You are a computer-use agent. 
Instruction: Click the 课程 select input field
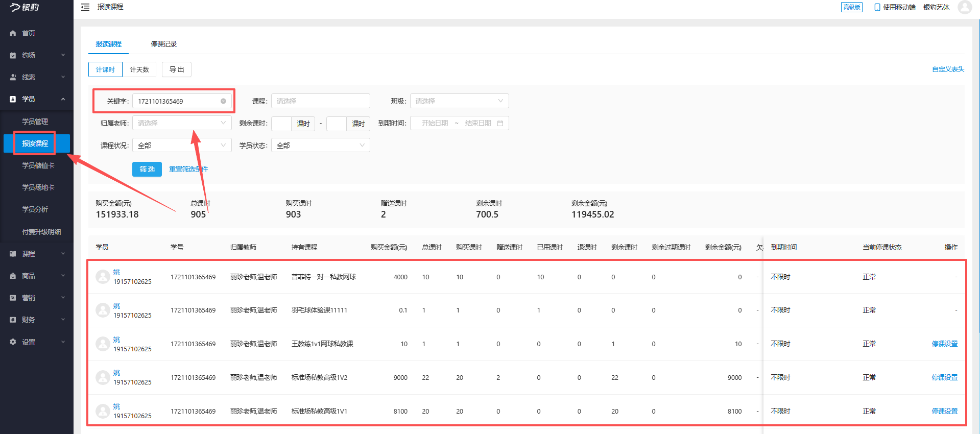pos(320,101)
